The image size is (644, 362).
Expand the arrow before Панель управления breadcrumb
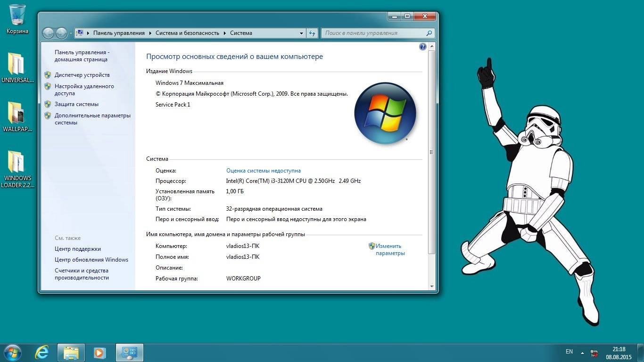(89, 33)
